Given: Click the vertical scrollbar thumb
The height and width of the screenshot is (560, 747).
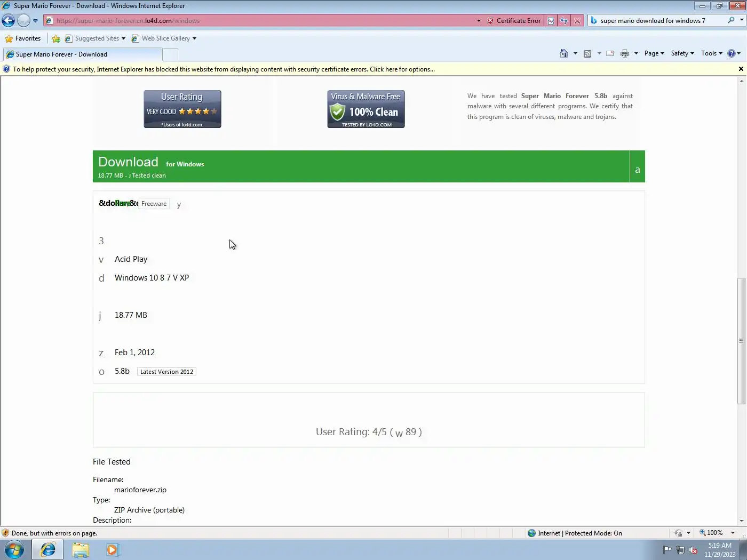Looking at the screenshot, I should (741, 341).
